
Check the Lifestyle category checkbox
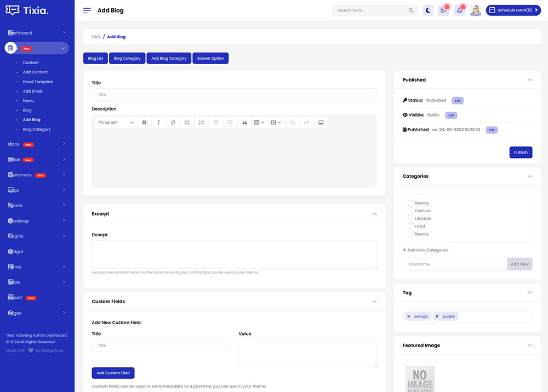(410, 218)
